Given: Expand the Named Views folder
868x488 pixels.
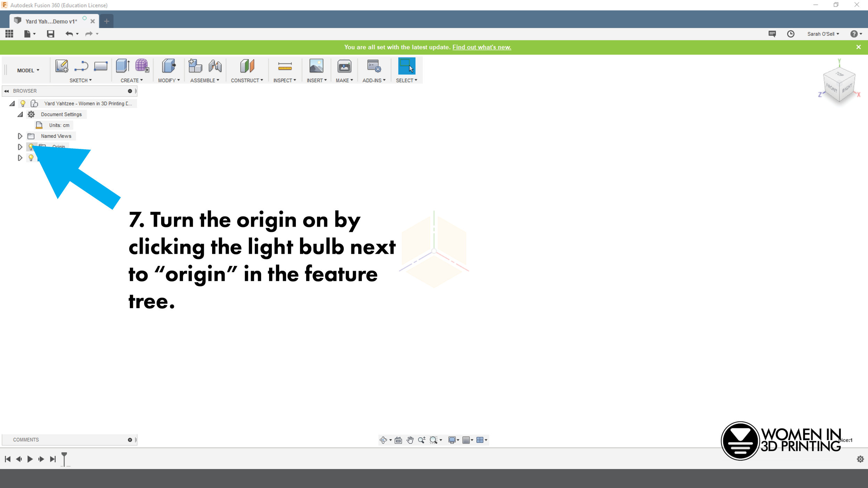Looking at the screenshot, I should (x=20, y=136).
